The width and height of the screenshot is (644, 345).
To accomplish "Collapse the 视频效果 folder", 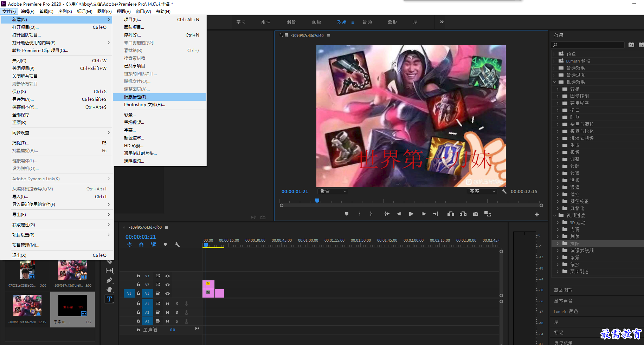I will coord(554,82).
